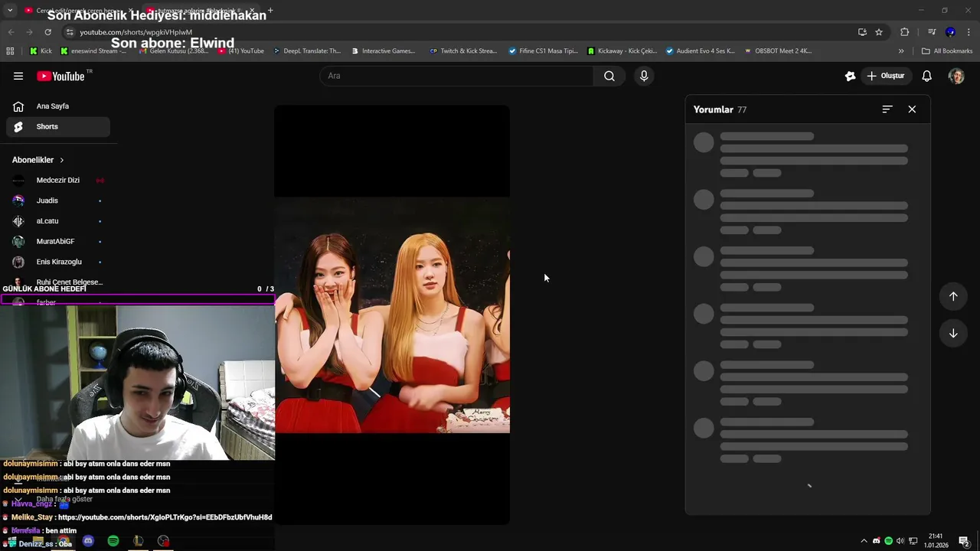Open Chrome media controls icon
The width and height of the screenshot is (980, 551).
click(x=932, y=32)
